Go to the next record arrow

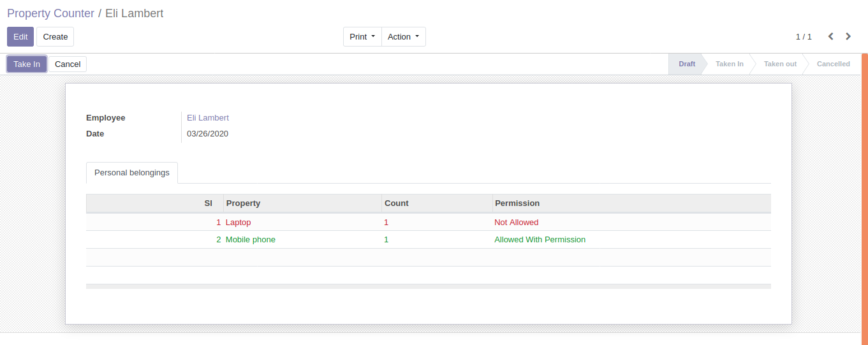(x=848, y=36)
